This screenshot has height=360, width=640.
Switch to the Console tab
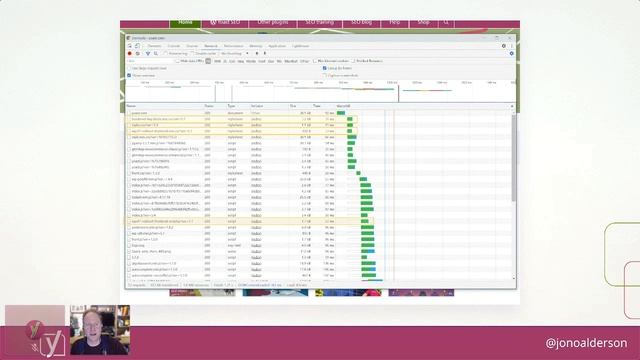click(173, 46)
